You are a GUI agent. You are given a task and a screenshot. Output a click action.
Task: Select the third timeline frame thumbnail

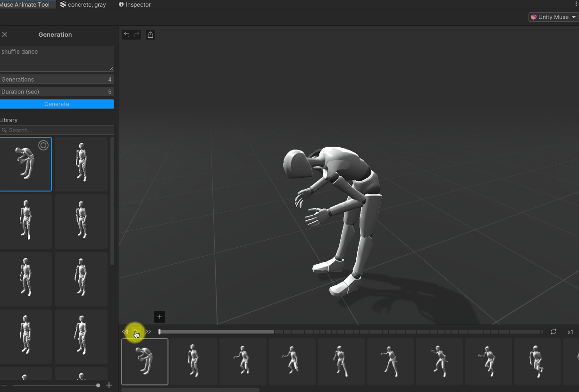(x=243, y=362)
